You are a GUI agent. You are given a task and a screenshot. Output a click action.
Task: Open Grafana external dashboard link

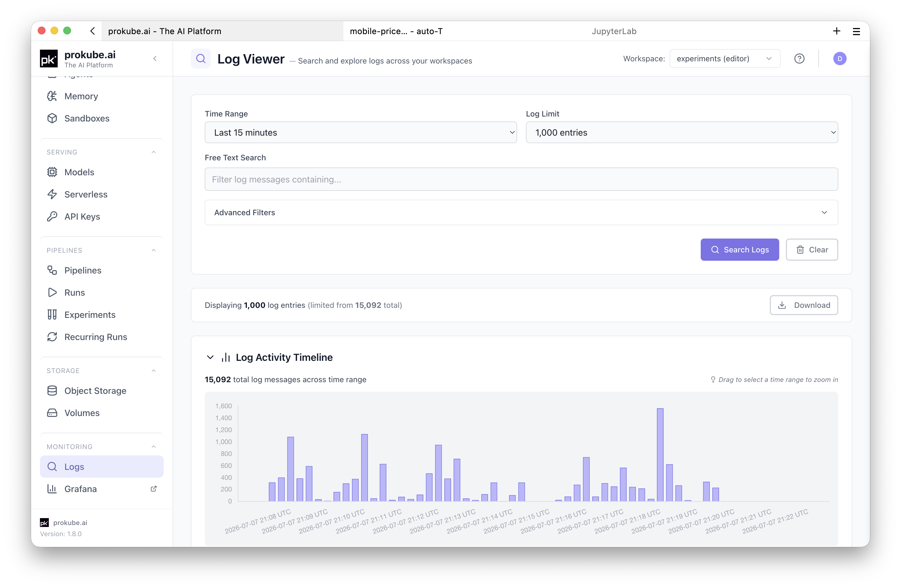click(102, 489)
